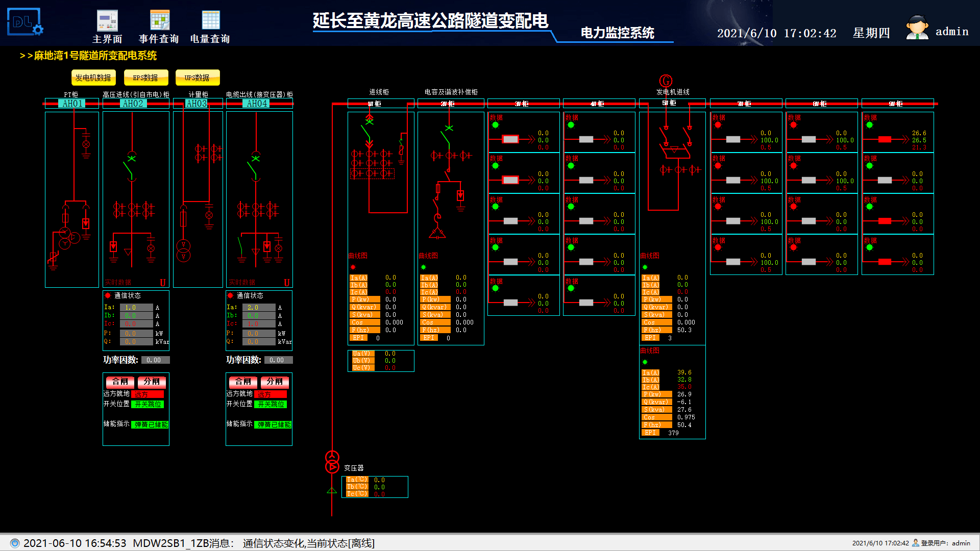Click the EPS数据 button
The image size is (980, 551).
click(145, 78)
